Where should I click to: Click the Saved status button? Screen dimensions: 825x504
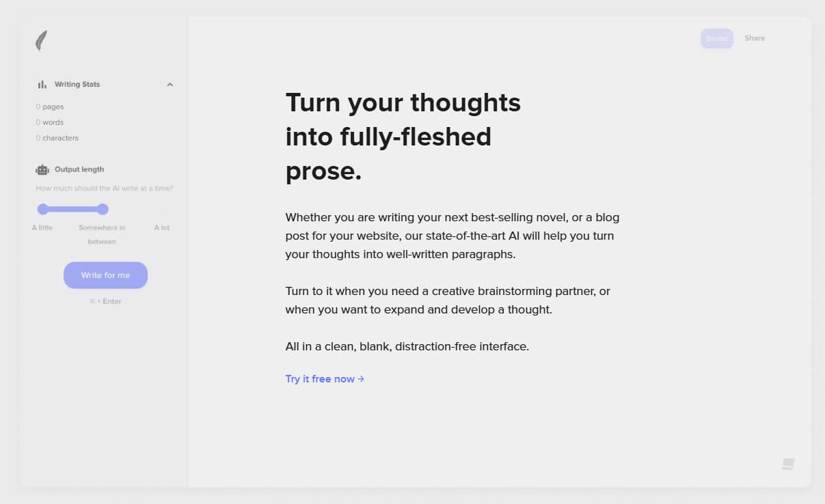coord(716,38)
